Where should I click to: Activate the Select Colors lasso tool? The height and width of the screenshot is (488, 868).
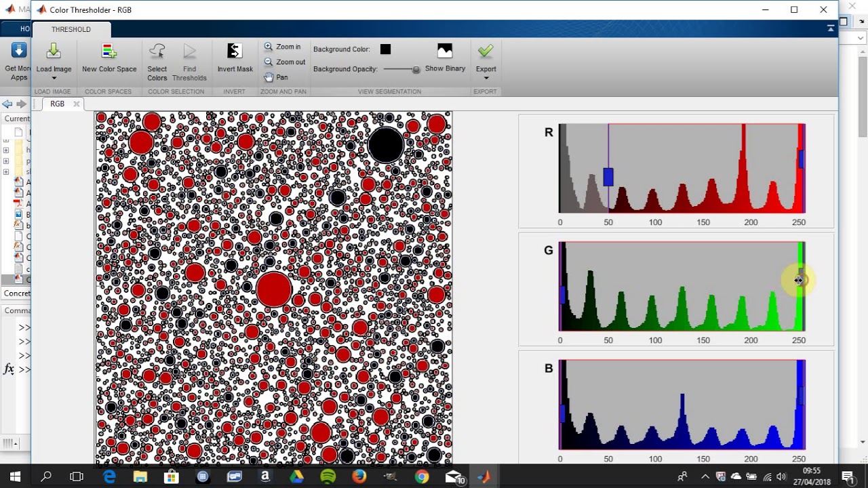(x=157, y=62)
